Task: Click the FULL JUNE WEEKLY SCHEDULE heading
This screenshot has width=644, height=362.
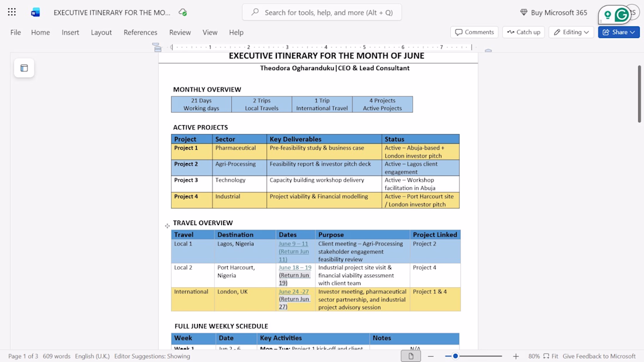Action: (x=221, y=326)
